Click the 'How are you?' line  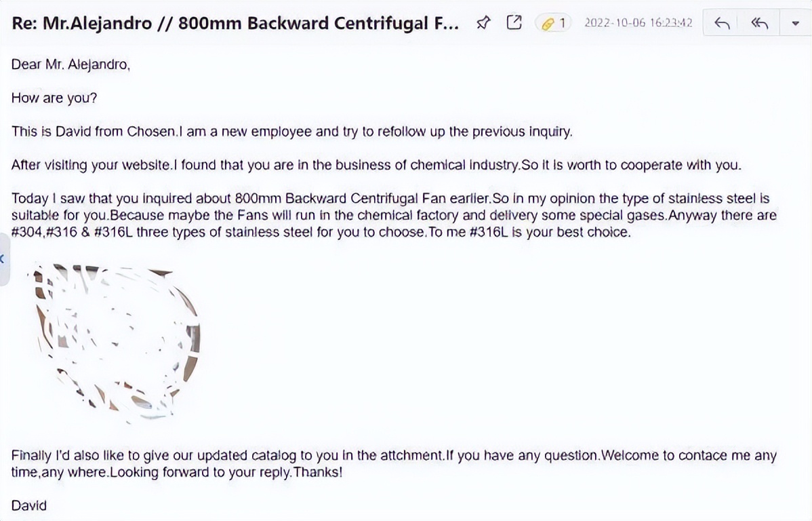pos(54,98)
